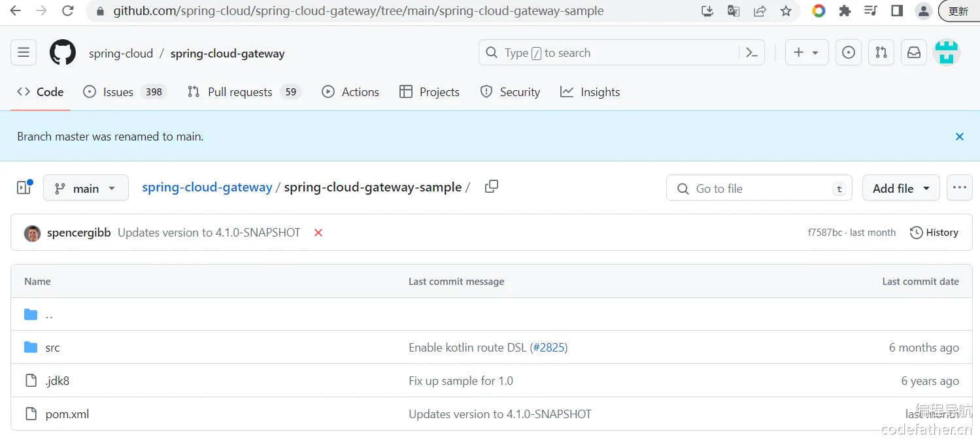Open pull request #2825 link
The height and width of the screenshot is (445, 980).
pos(549,348)
